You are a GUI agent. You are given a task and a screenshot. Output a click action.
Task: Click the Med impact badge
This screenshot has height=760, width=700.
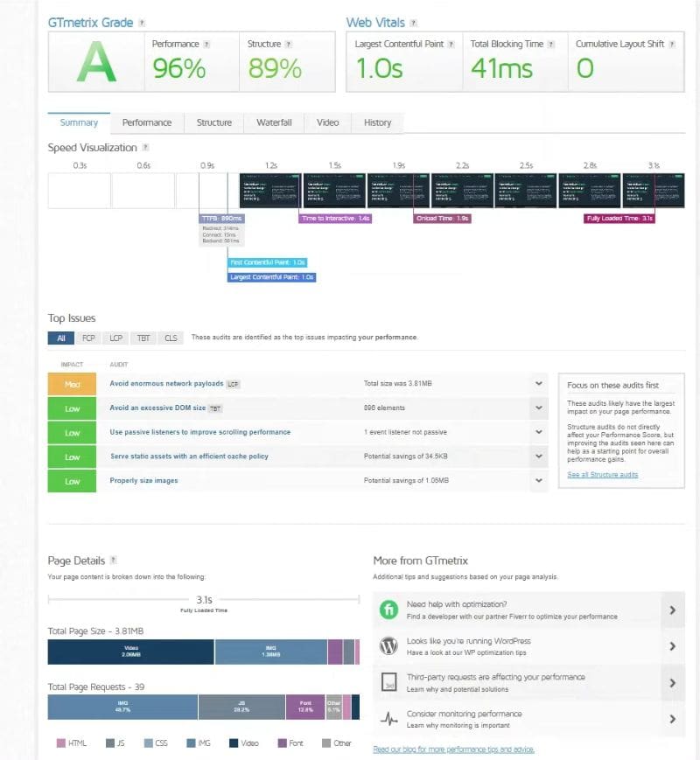[x=72, y=384]
